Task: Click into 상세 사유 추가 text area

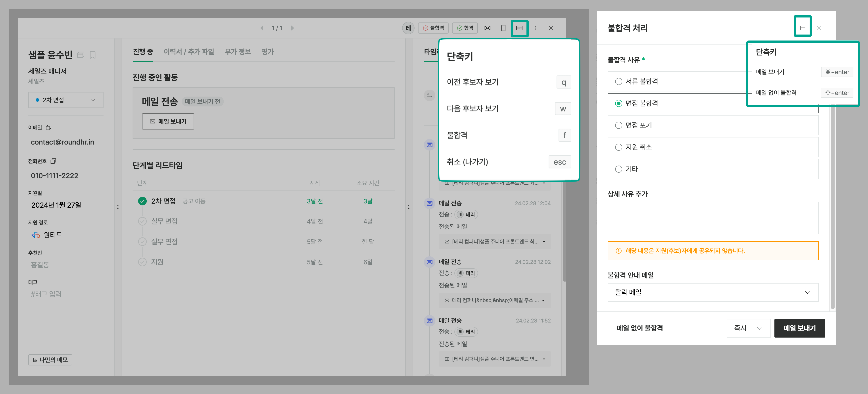Action: tap(713, 218)
